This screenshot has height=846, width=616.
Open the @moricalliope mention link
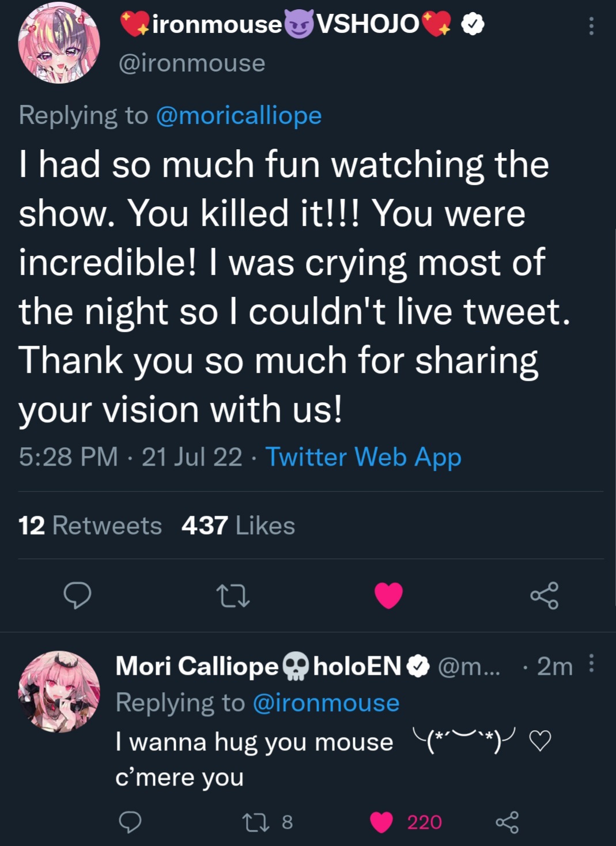239,115
